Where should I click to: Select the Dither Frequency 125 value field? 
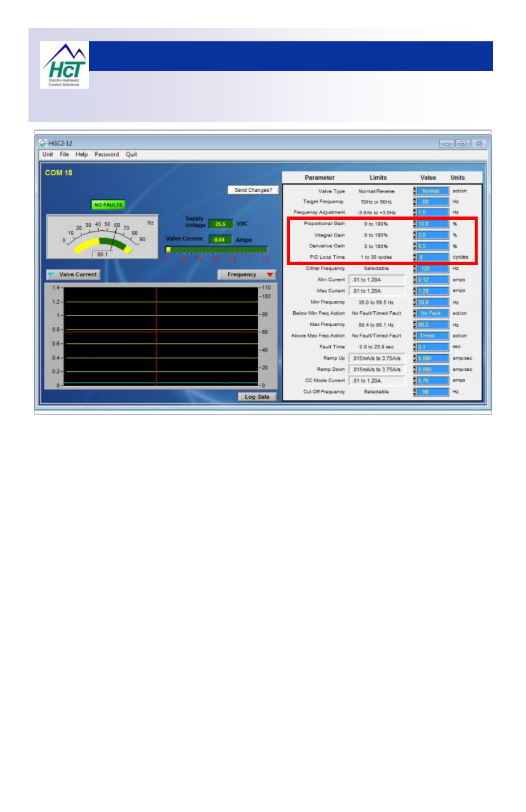pos(433,269)
